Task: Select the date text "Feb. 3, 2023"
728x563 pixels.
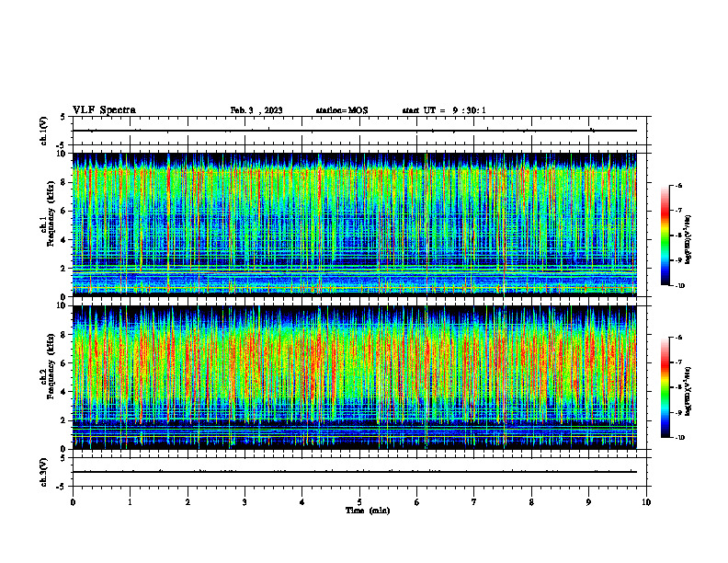Action: coord(256,110)
